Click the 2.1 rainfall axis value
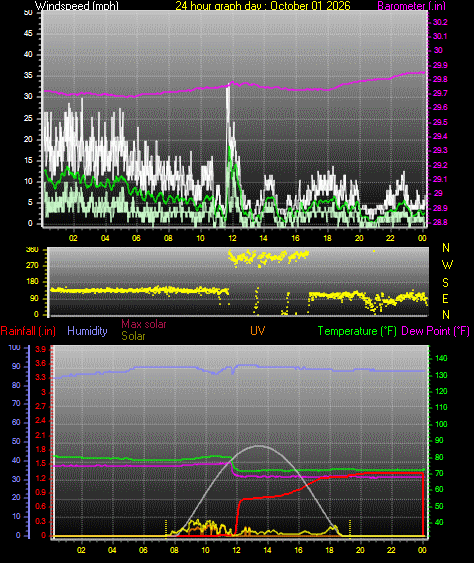This screenshot has width=474, height=563. coord(41,436)
